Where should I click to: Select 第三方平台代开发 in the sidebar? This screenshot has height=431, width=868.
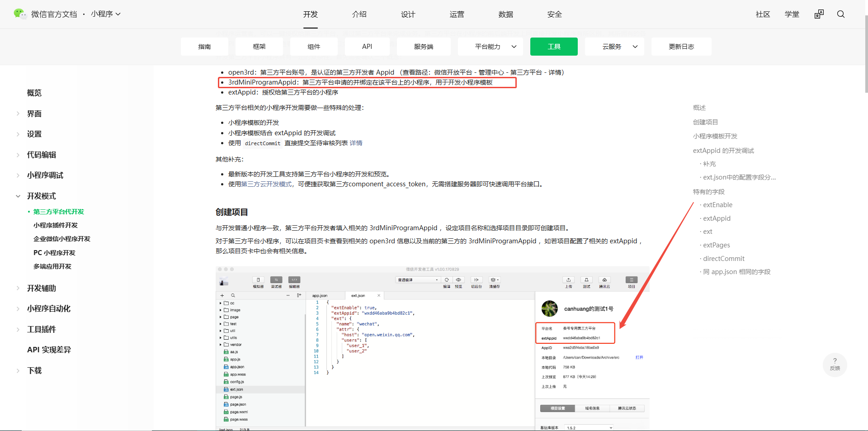click(x=59, y=212)
